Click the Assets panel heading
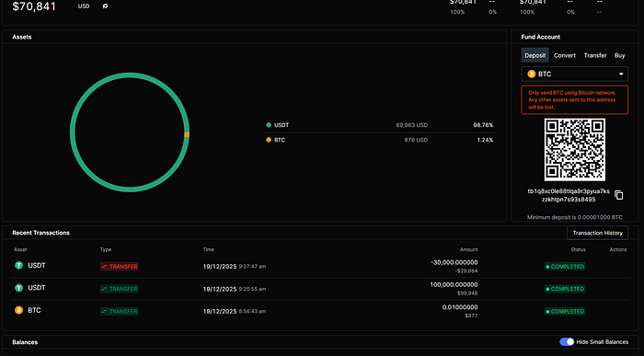The image size is (644, 356). (x=22, y=37)
